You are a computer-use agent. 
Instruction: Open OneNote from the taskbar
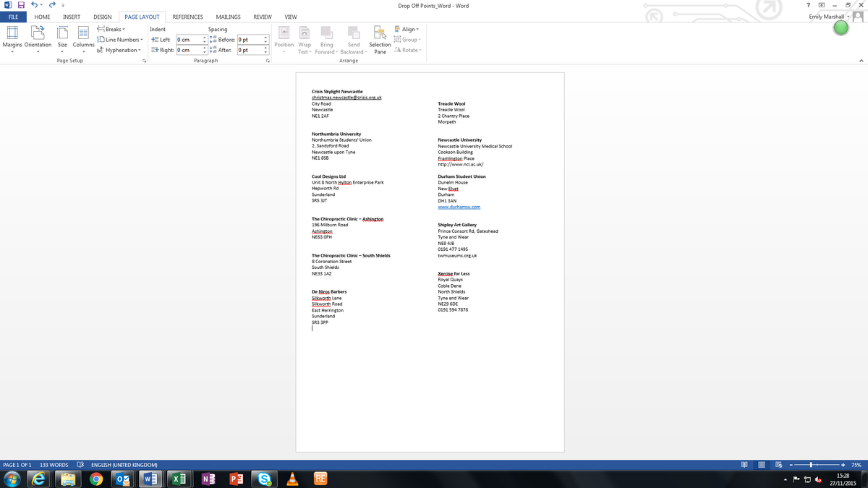(207, 479)
